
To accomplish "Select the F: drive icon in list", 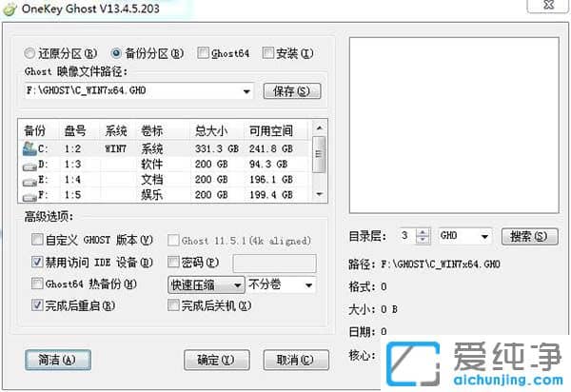I will click(x=30, y=194).
